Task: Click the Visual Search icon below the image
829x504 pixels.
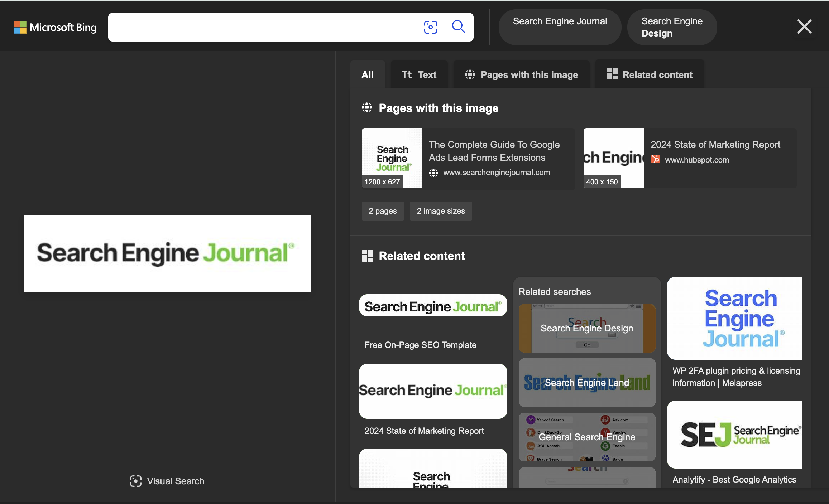Action: 136,481
